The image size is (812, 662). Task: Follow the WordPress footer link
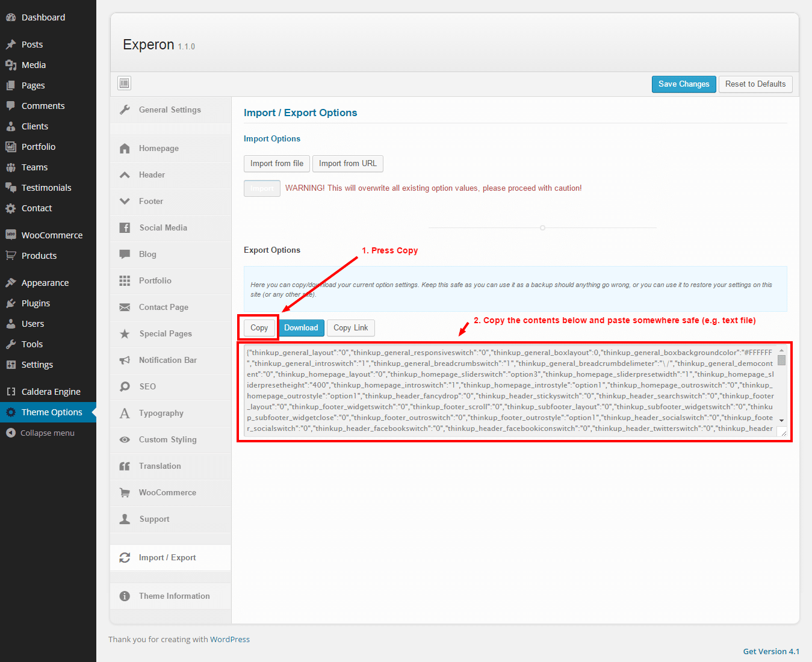click(230, 639)
